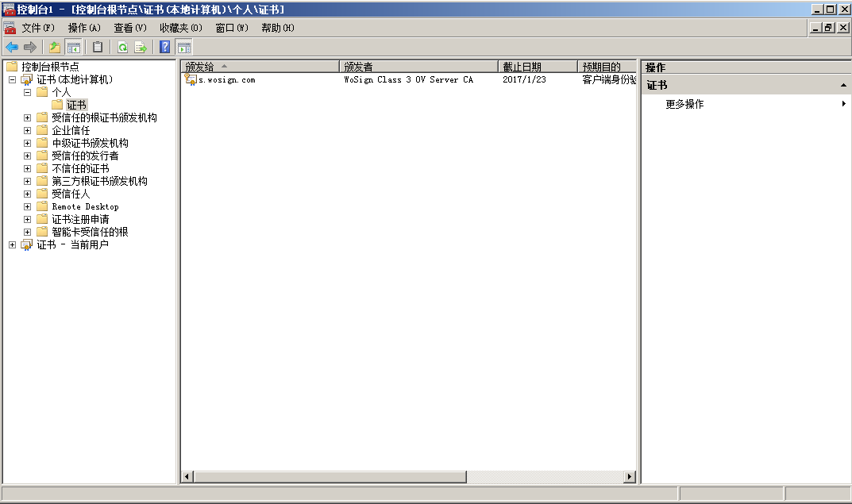Toggle the Show/Hide Console Tree button

coord(73,47)
